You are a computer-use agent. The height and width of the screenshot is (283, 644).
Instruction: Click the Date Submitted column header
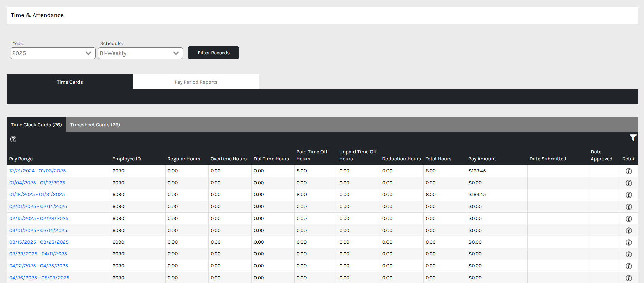548,159
